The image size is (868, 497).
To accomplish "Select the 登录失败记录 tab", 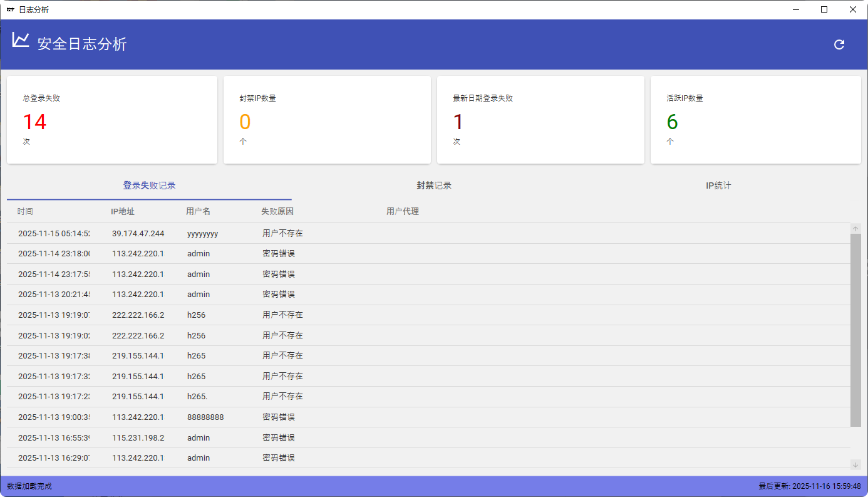I will tap(149, 186).
